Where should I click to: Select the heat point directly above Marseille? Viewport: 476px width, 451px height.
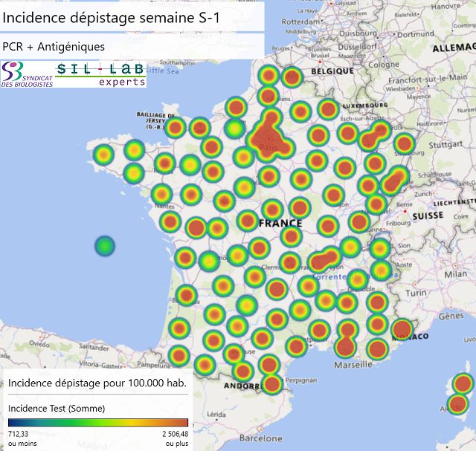coord(344,346)
